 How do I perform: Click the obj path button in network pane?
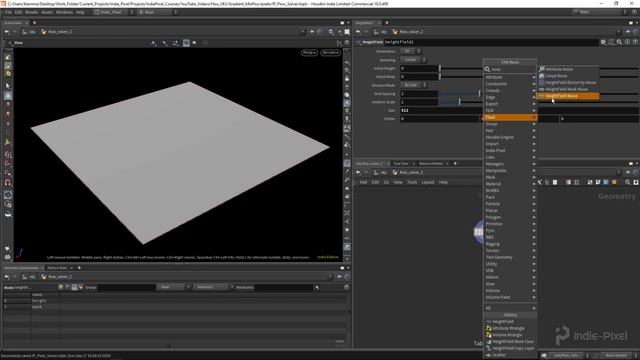click(x=380, y=172)
